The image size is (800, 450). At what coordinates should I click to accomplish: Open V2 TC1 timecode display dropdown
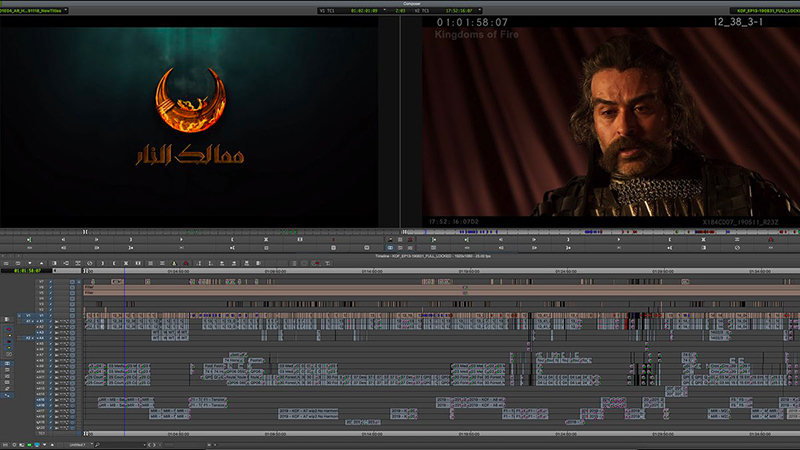(x=481, y=10)
